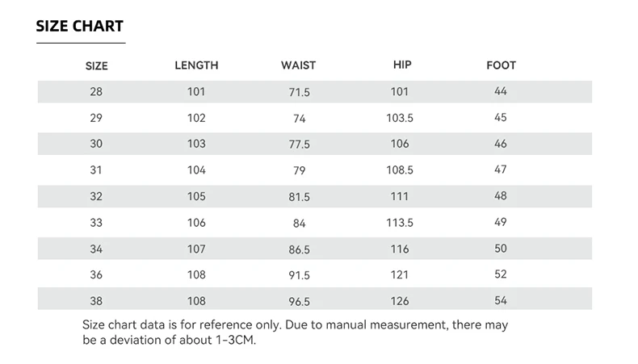Click foot value 44 in first row

(x=500, y=92)
